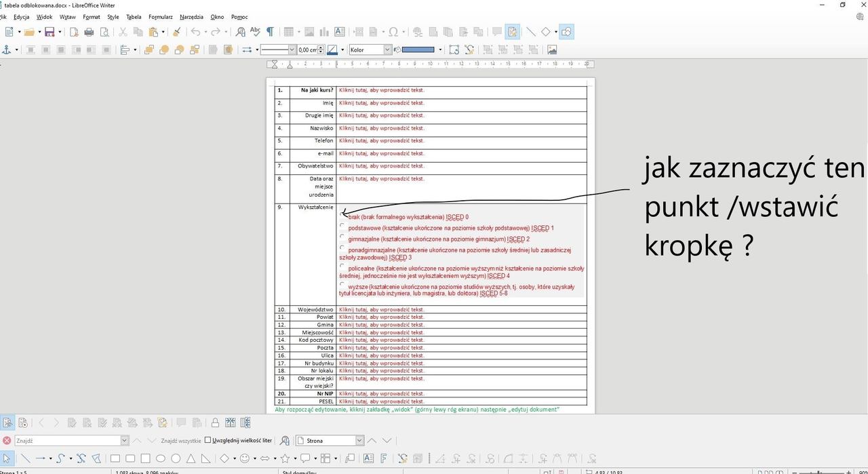Open the Widok menu
The width and height of the screenshot is (868, 474).
point(44,17)
